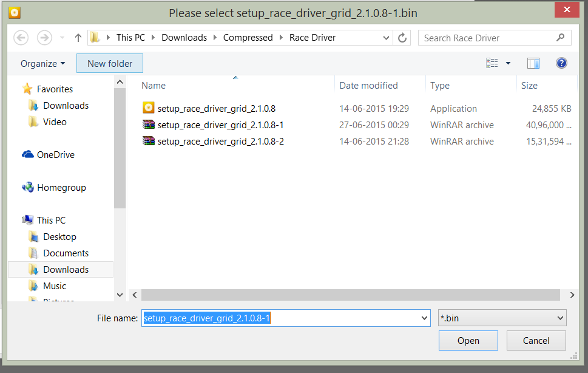Select setup_race_driver_grid_2.1.0.8 application file

pyautogui.click(x=217, y=109)
